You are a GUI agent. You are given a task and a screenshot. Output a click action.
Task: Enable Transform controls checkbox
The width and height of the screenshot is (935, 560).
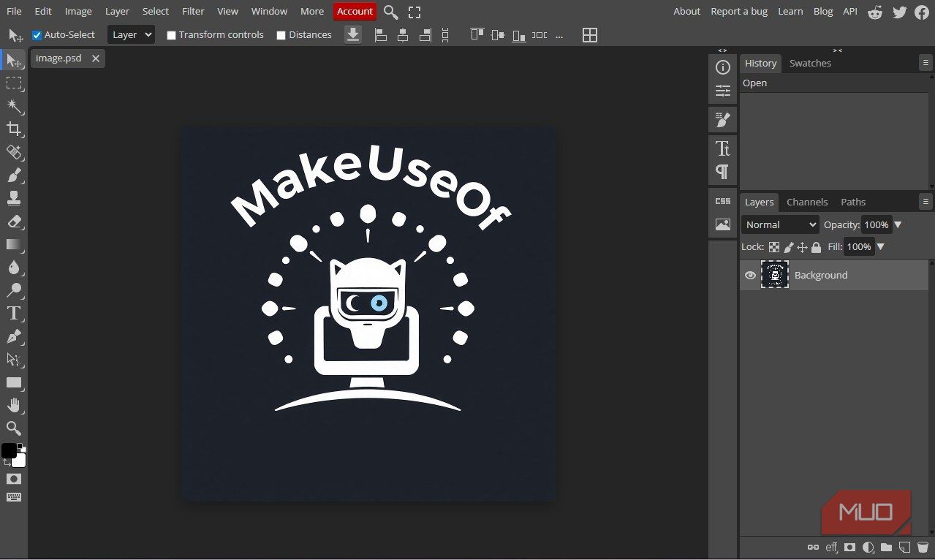pyautogui.click(x=171, y=35)
